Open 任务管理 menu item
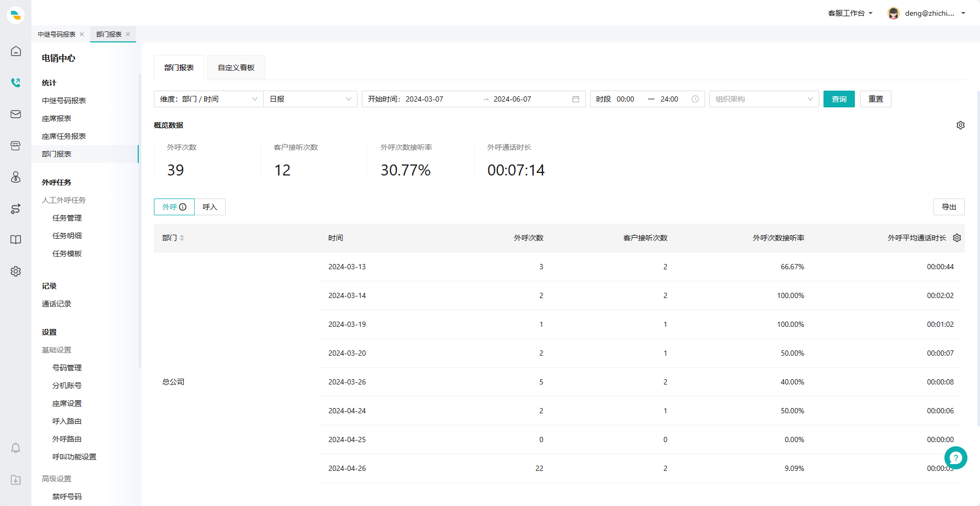The height and width of the screenshot is (506, 980). (x=67, y=218)
